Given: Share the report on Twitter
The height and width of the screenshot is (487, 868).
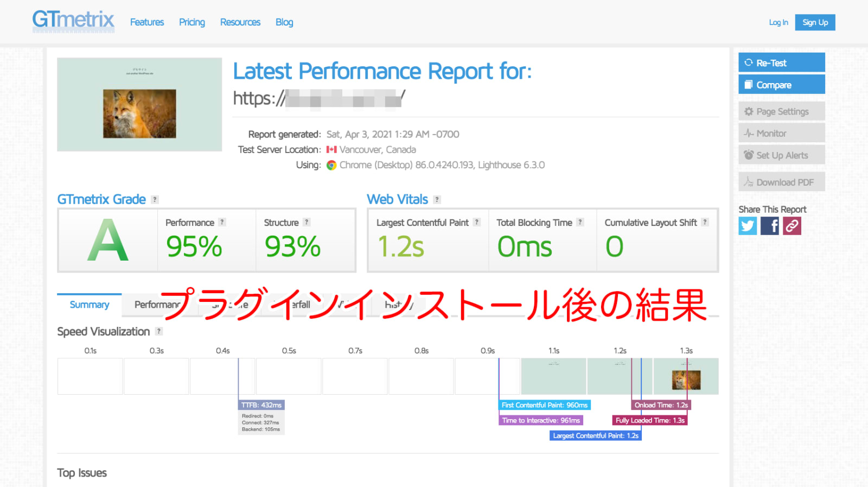Looking at the screenshot, I should tap(748, 226).
